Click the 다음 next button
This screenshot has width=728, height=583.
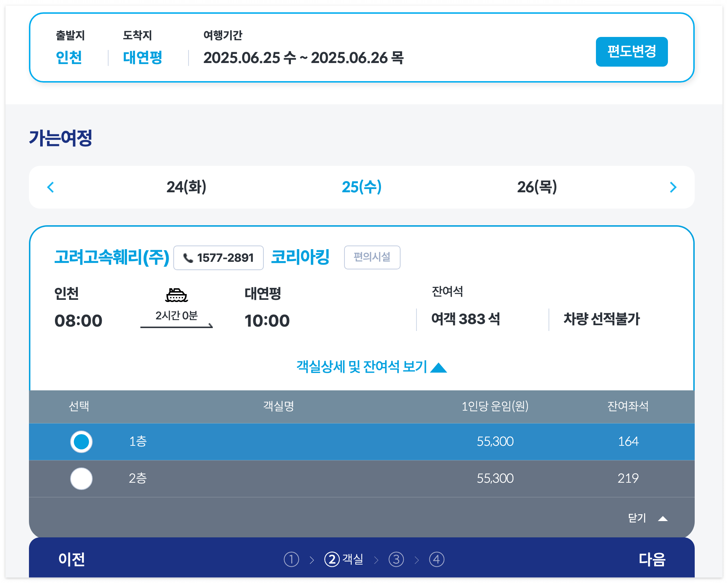click(653, 559)
